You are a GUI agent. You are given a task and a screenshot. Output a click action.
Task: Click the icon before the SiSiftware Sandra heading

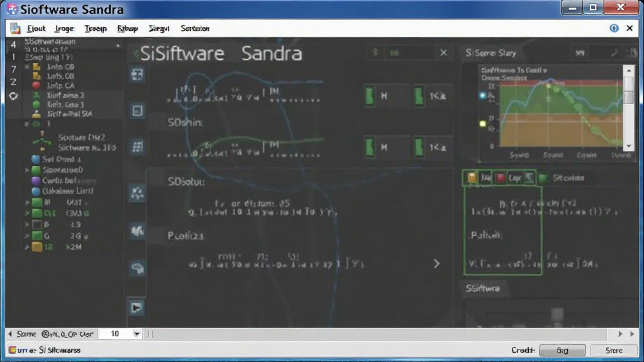tap(135, 53)
